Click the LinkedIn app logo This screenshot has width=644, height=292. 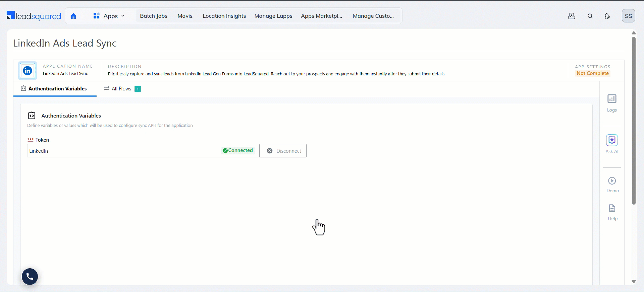coord(28,71)
